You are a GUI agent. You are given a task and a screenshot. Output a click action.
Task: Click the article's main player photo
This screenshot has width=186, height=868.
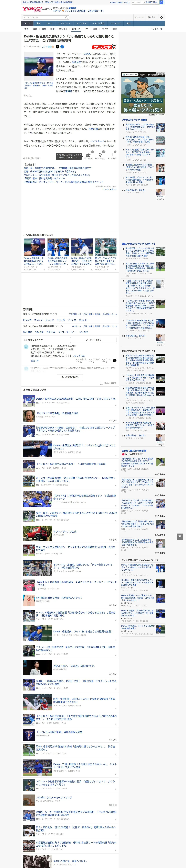[39, 66]
